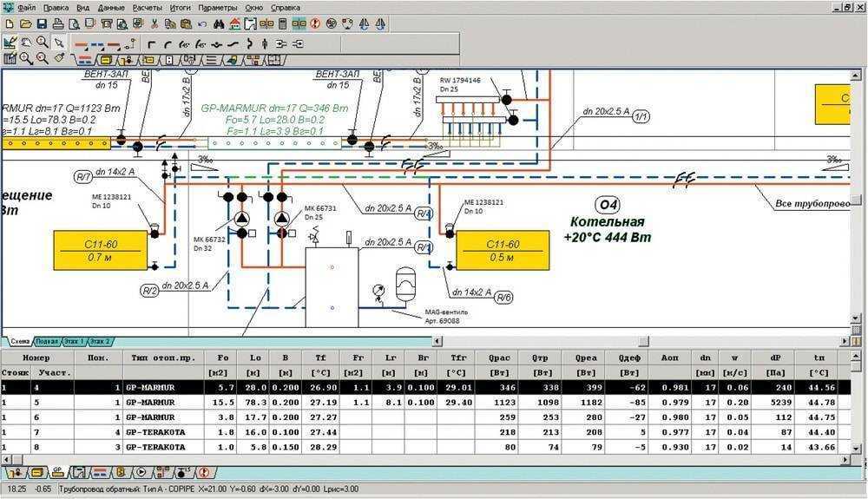Switch to the Этаж 1 sheet tab

(x=74, y=341)
